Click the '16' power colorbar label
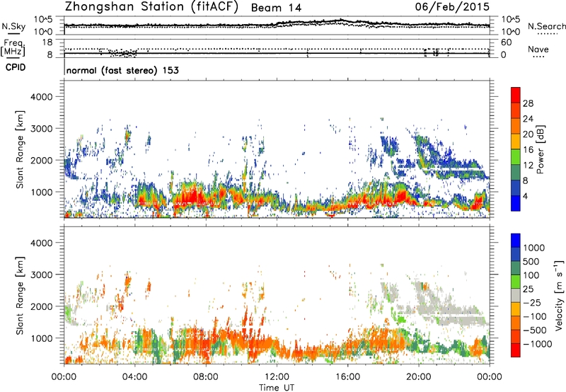 pos(528,150)
